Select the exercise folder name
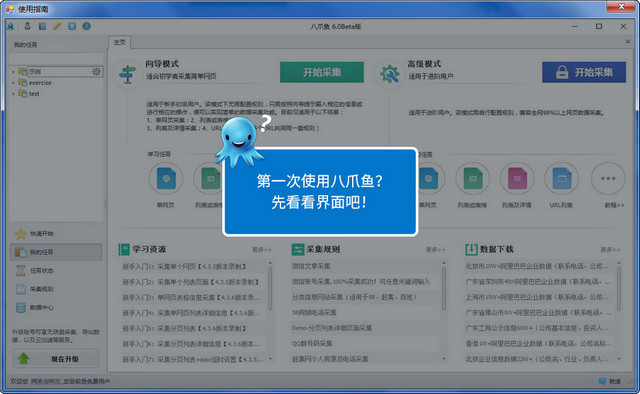Image resolution: width=640 pixels, height=394 pixels. coord(40,83)
